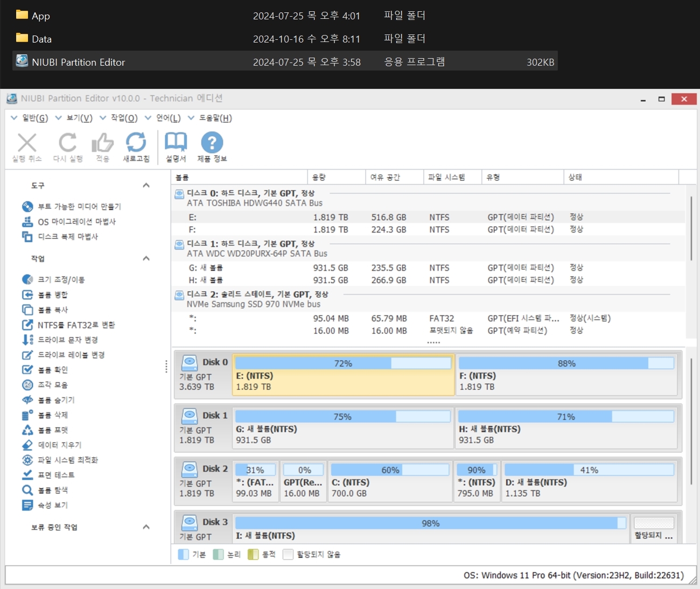Viewport: 700px width, 589px height.
Task: Collapse the 보류 중인 작업 section chevron
Action: pos(146,527)
